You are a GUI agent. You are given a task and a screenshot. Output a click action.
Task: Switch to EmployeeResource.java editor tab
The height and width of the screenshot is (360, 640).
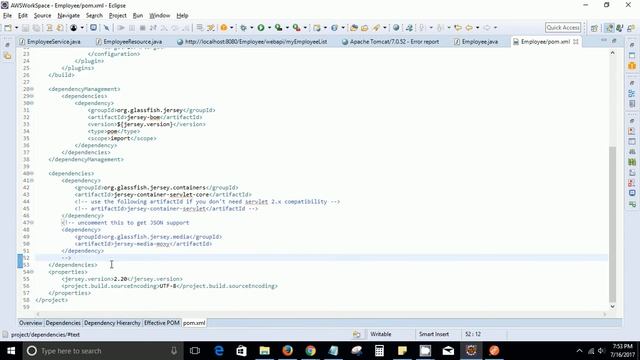click(129, 42)
